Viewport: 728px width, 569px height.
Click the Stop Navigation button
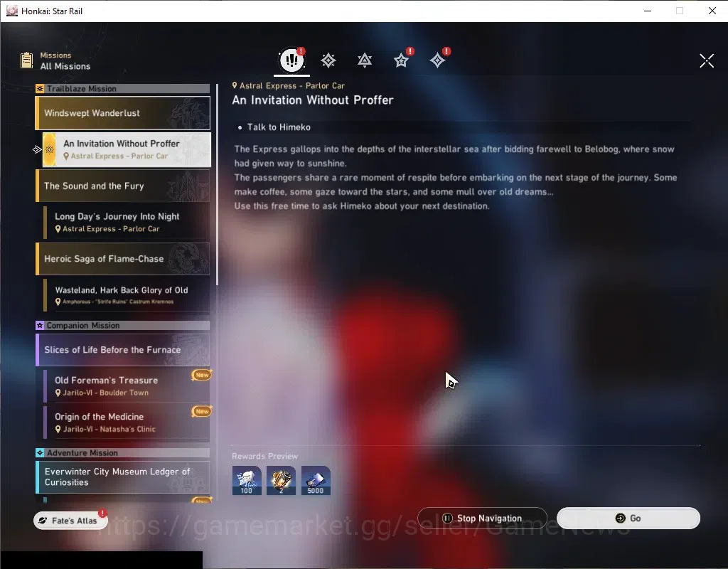point(483,518)
